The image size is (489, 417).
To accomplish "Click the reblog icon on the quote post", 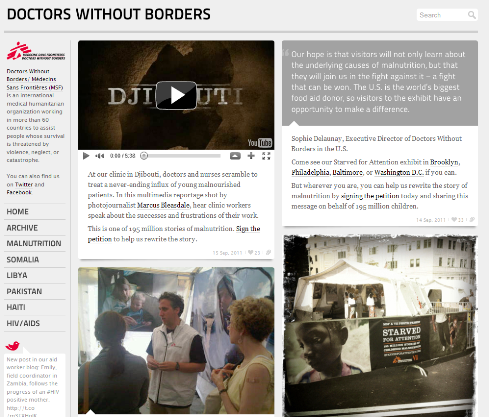I will click(x=472, y=220).
